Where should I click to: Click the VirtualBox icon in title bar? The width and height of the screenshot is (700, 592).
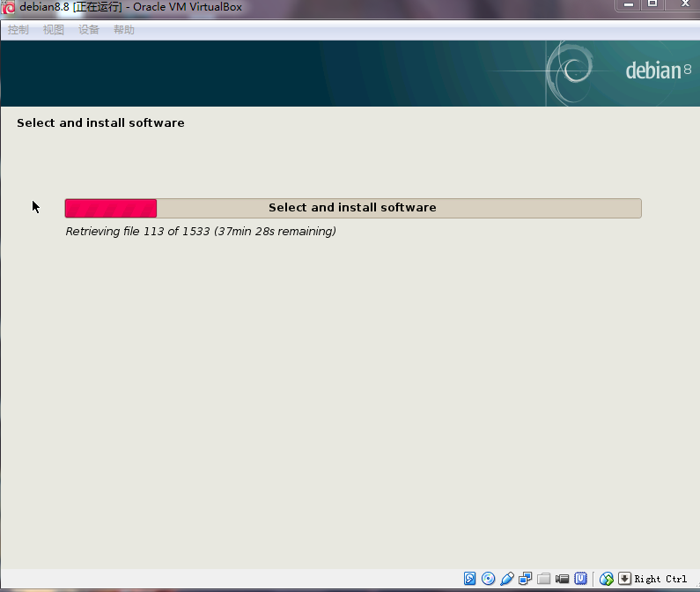[9, 7]
